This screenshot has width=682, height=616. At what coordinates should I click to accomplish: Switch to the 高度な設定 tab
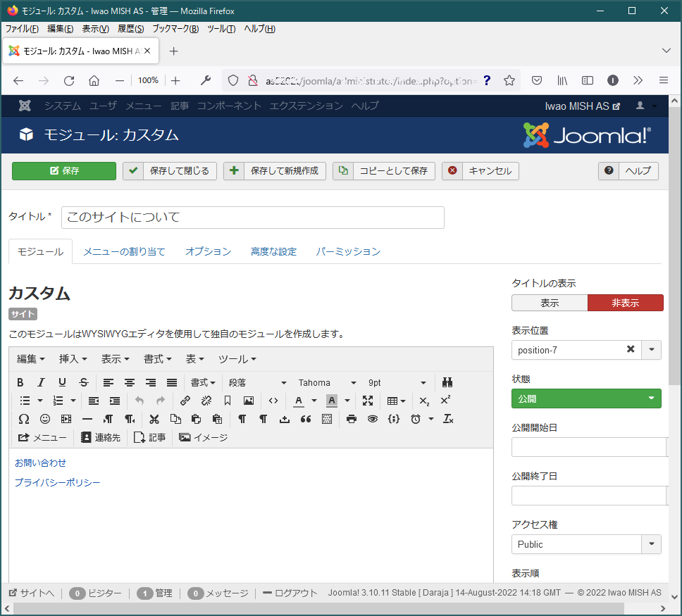pos(273,252)
